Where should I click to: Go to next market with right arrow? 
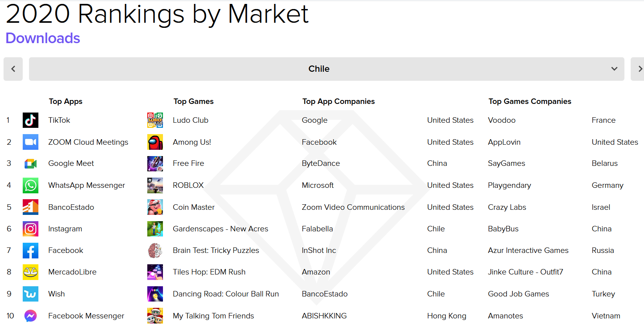pyautogui.click(x=638, y=69)
